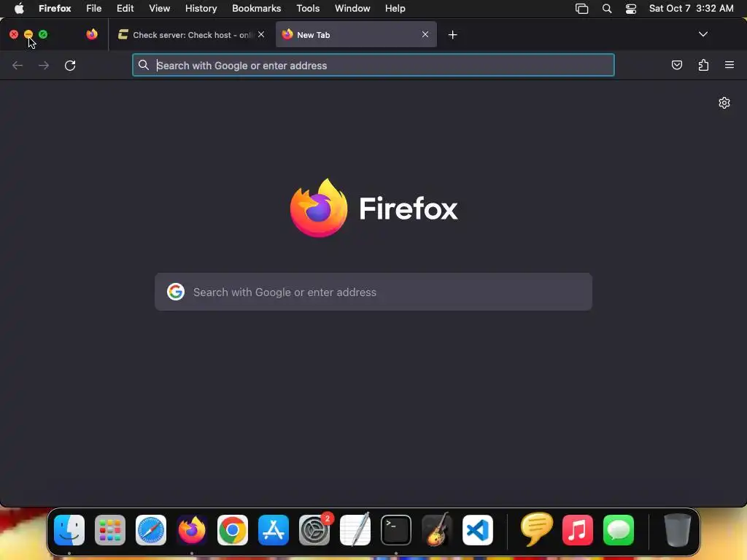Open Stage Manager icon in menu bar
Image resolution: width=747 pixels, height=560 pixels.
pos(581,9)
